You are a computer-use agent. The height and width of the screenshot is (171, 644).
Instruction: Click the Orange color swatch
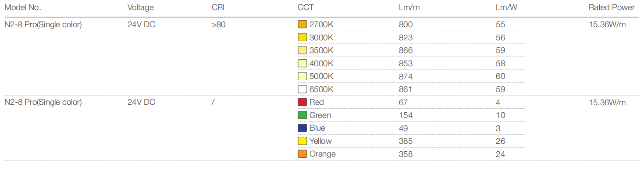tap(302, 154)
